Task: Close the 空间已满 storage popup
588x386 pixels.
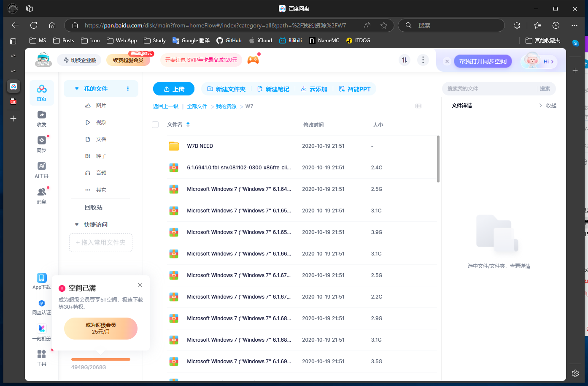Action: (x=140, y=285)
